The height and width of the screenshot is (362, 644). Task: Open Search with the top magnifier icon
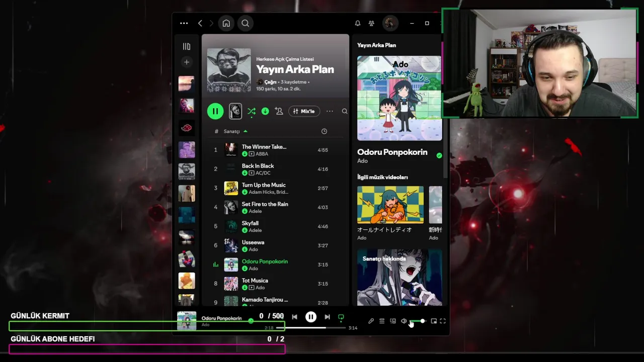click(245, 23)
